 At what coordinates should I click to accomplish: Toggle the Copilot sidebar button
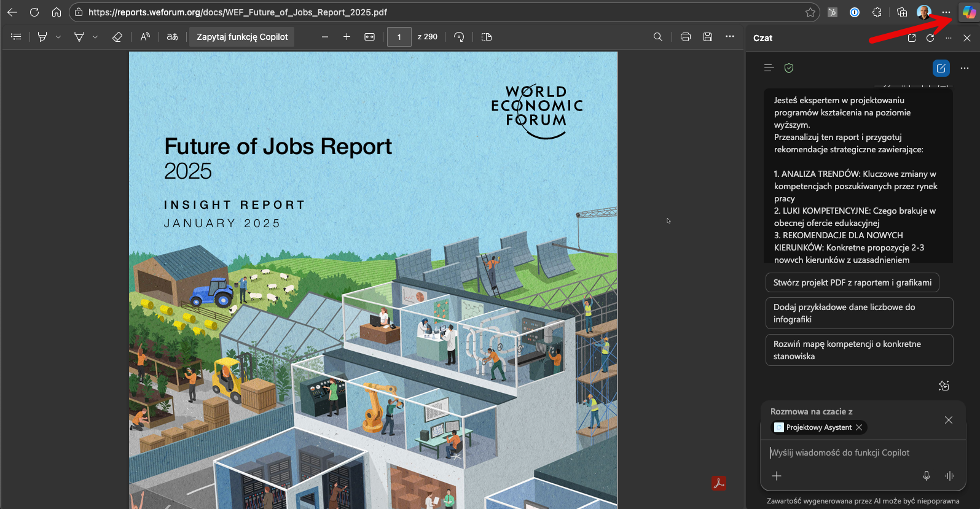coord(969,12)
